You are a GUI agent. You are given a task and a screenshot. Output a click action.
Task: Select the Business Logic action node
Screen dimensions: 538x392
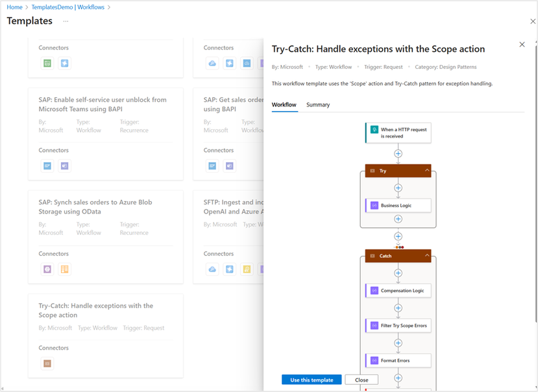(398, 205)
